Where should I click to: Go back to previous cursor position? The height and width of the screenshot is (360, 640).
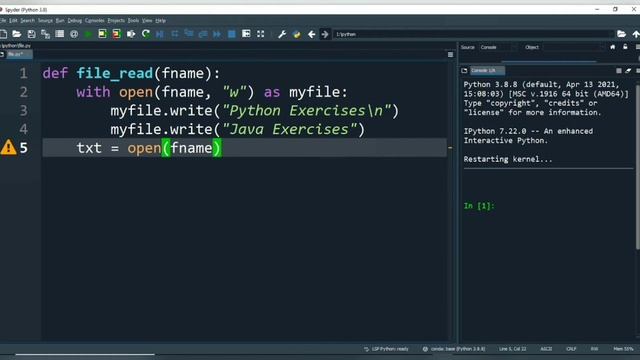[x=311, y=34]
